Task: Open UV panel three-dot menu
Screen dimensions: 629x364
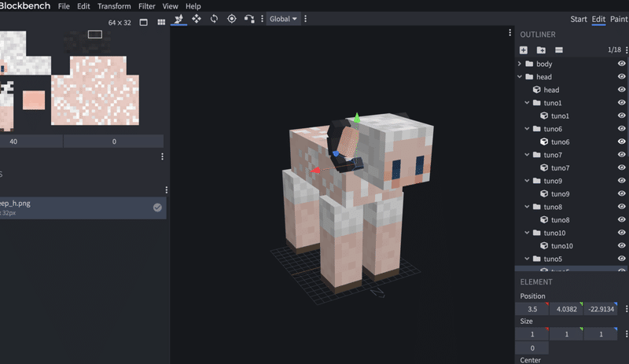Action: tap(163, 156)
